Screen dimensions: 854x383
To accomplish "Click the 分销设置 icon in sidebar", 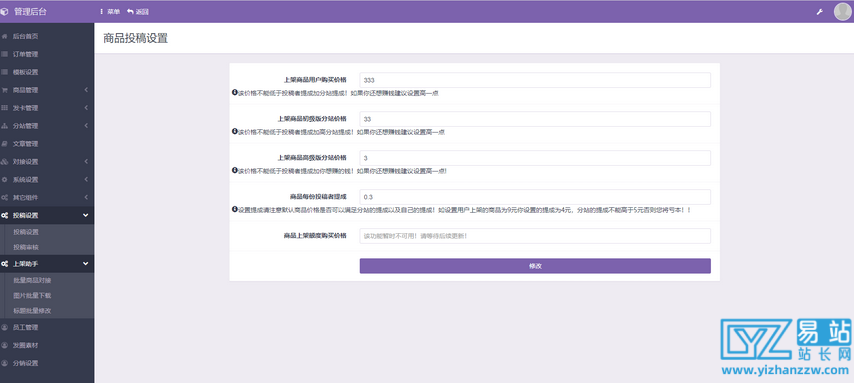I will pyautogui.click(x=4, y=363).
